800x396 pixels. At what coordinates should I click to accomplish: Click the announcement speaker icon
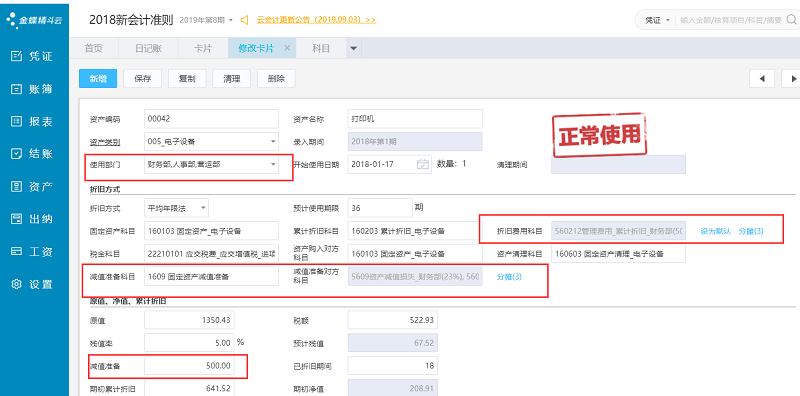[245, 20]
